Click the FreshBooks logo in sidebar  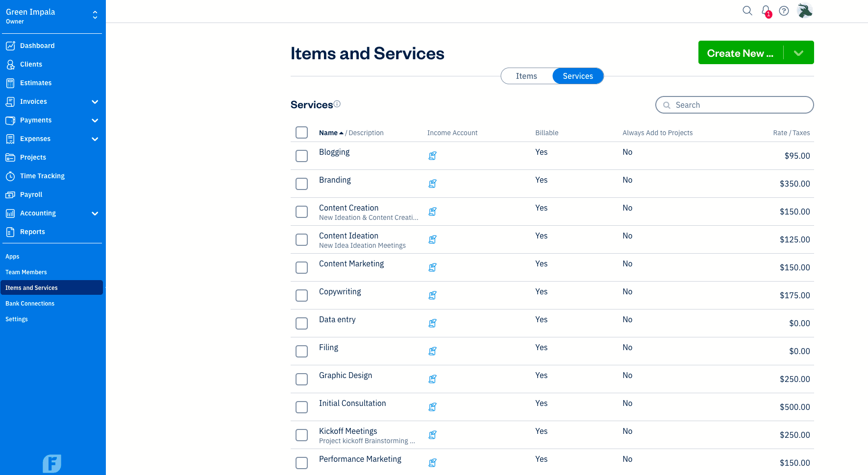[x=52, y=463]
